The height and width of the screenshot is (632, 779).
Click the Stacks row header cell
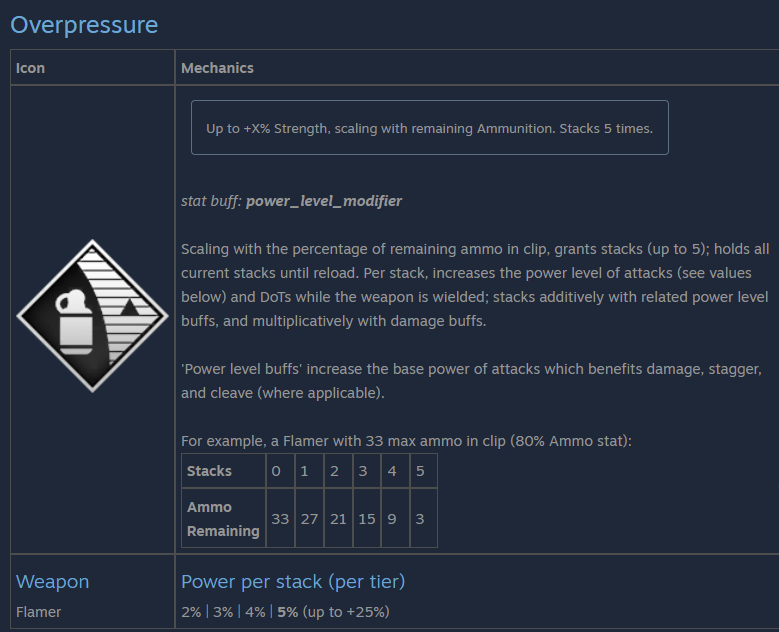tap(224, 471)
